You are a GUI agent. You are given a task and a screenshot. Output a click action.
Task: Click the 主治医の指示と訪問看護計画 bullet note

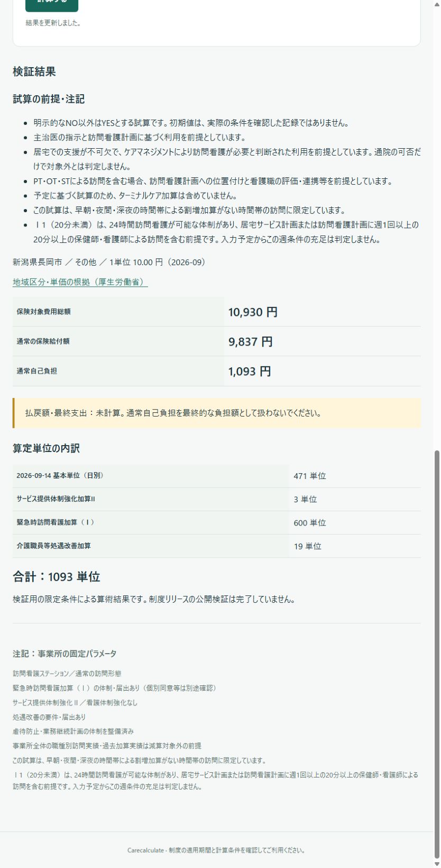(x=140, y=138)
